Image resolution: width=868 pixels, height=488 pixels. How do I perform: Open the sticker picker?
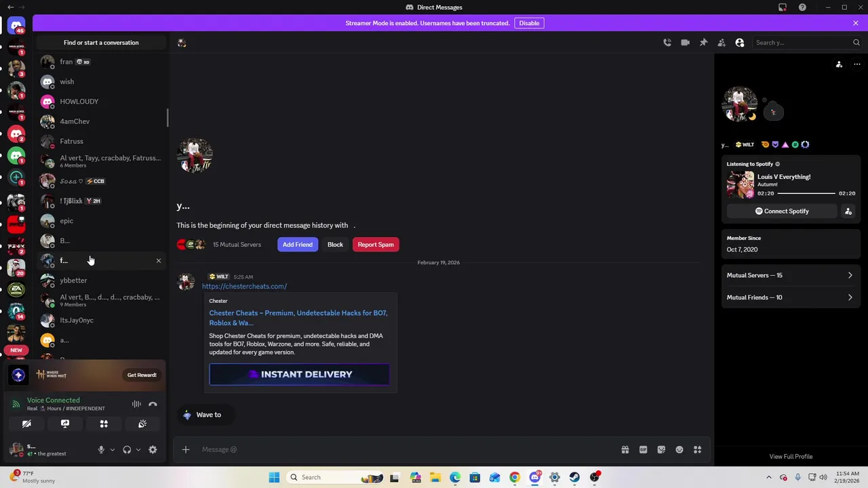(661, 449)
